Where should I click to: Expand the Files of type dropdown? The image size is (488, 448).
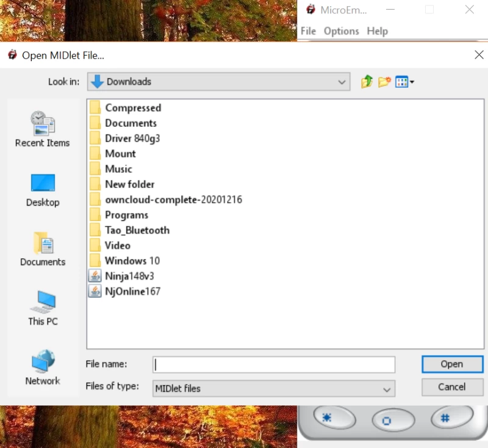coord(273,388)
